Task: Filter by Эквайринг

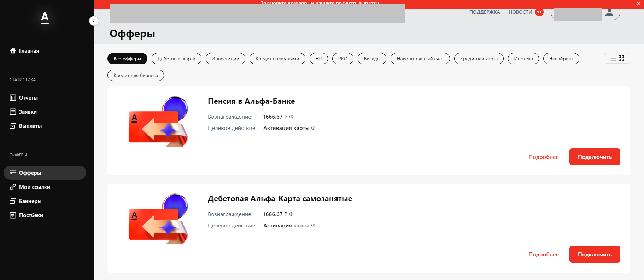Action: (x=561, y=59)
